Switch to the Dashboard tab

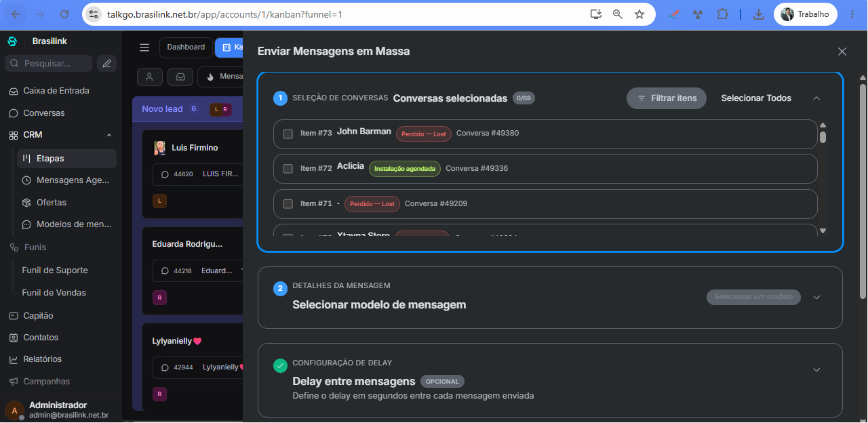(x=186, y=47)
